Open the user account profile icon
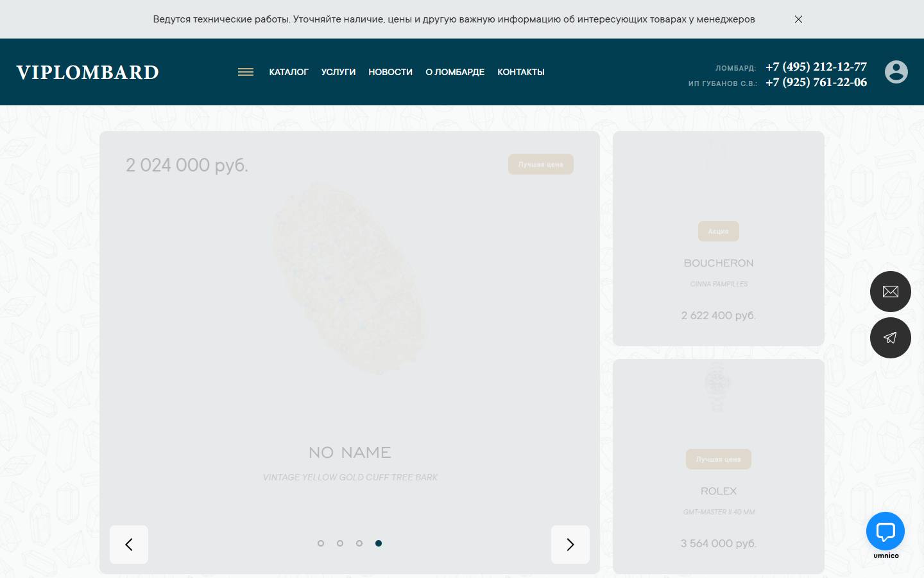The height and width of the screenshot is (578, 924). click(x=896, y=72)
